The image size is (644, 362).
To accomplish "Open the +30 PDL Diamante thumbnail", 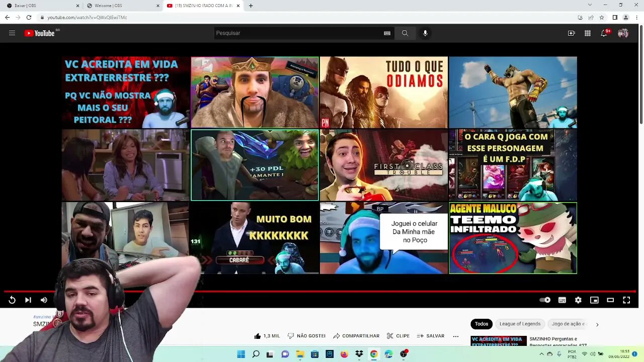I will tap(255, 165).
